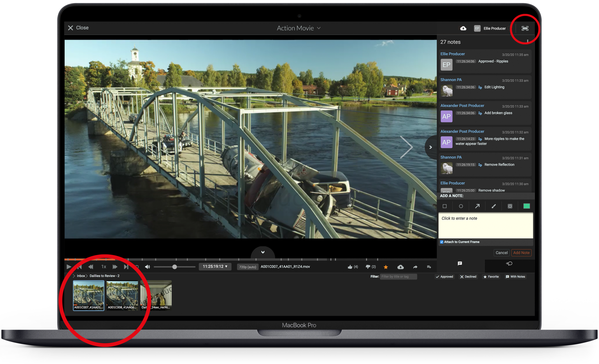
Task: Toggle loop playback
Action: coord(137,267)
